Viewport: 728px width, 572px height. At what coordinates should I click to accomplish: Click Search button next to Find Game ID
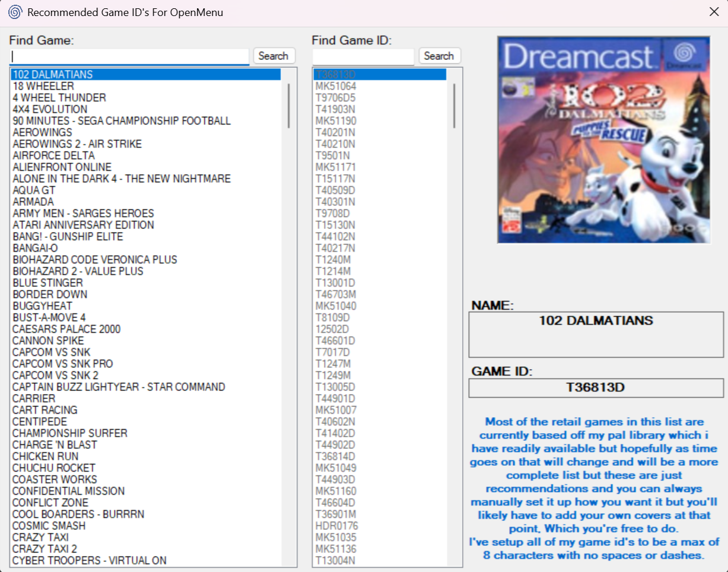439,56
